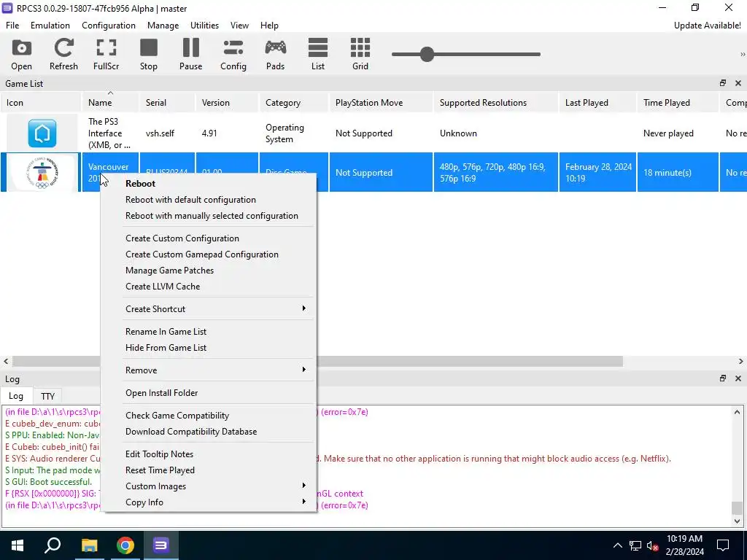Image resolution: width=747 pixels, height=560 pixels.
Task: Open the Manage menu
Action: click(x=163, y=26)
